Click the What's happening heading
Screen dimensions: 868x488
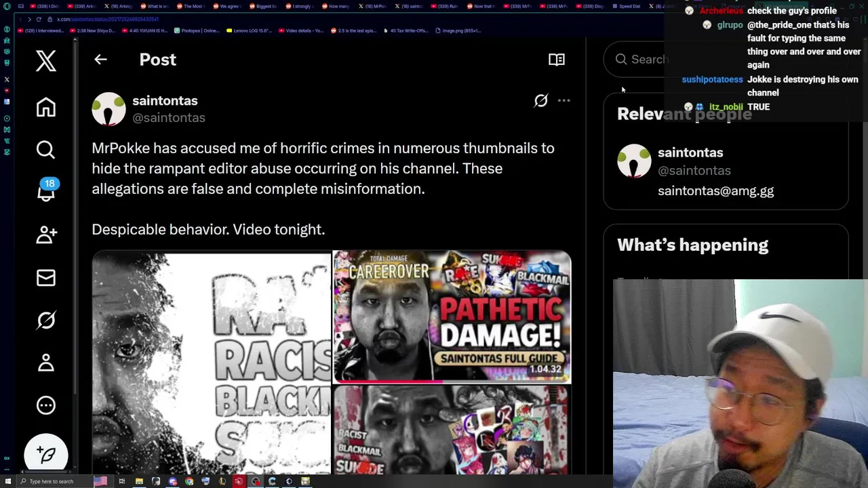click(692, 245)
